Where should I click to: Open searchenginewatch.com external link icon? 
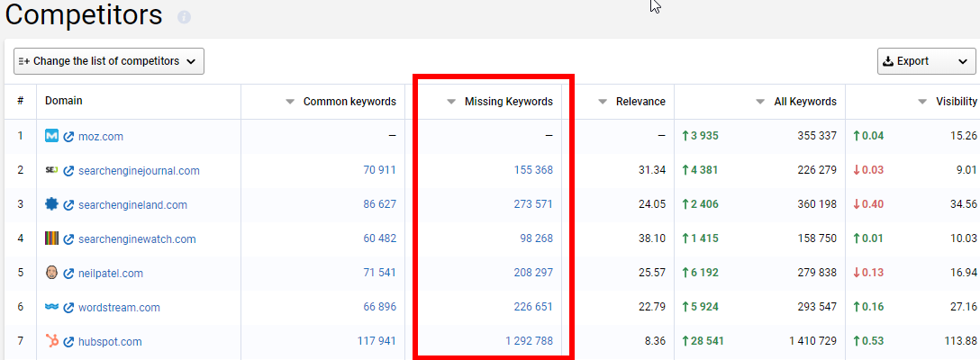pos(68,239)
